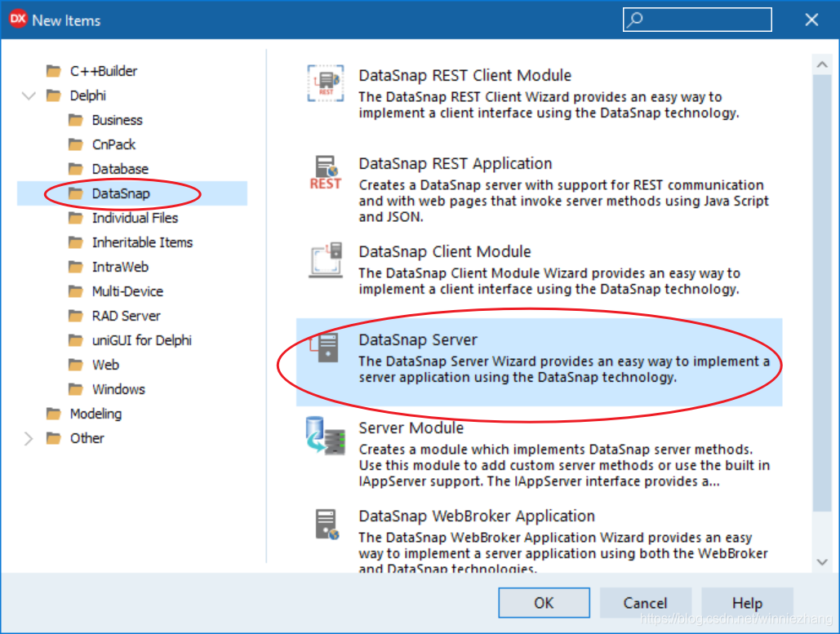Image resolution: width=840 pixels, height=634 pixels.
Task: Click the items list scrollbar thumb
Action: (822, 293)
